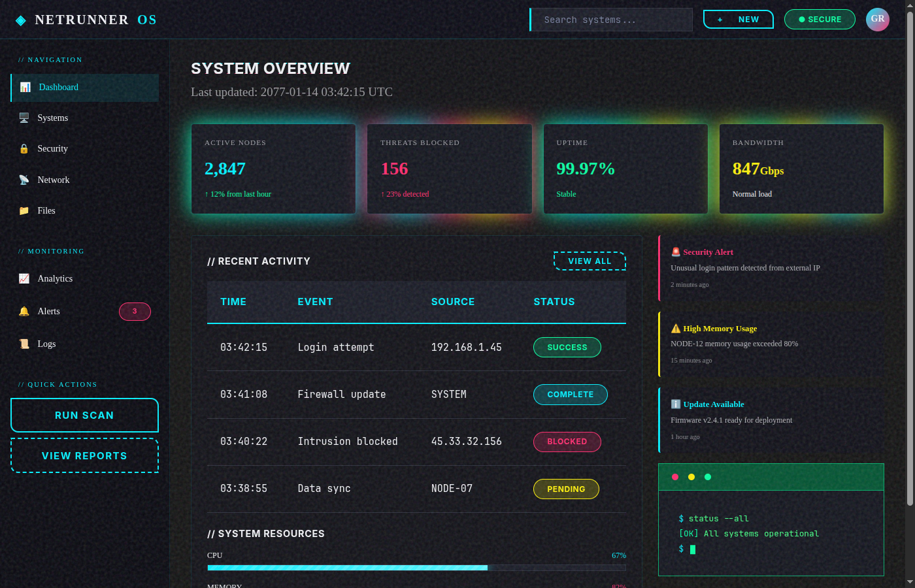Click the SECURE status button

point(820,20)
